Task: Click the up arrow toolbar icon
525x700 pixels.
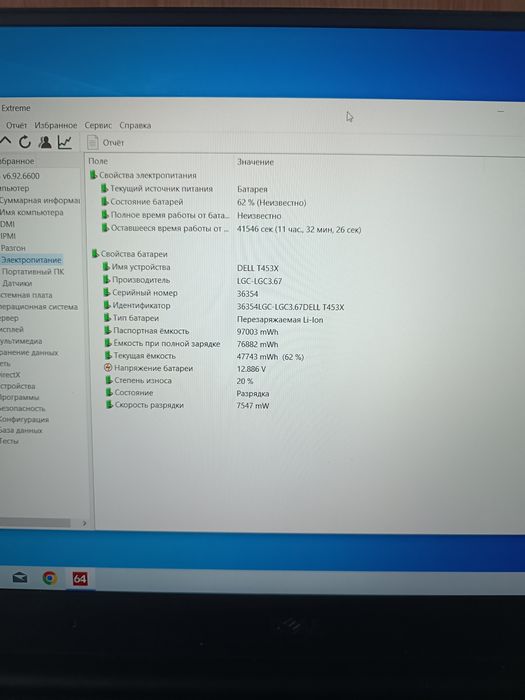Action: tap(5, 142)
